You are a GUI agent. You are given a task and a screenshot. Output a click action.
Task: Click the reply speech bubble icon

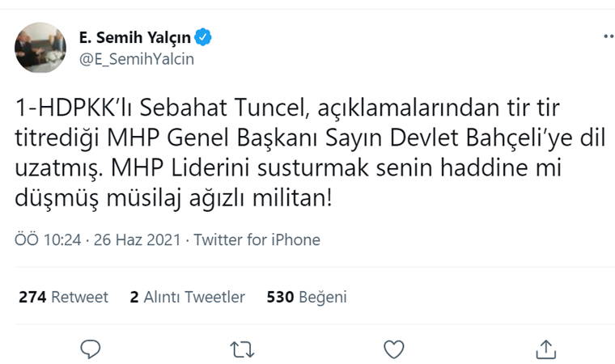pos(91,349)
